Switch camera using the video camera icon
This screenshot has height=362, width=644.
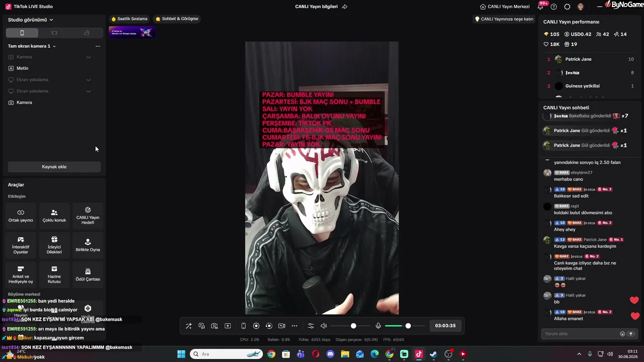click(282, 326)
